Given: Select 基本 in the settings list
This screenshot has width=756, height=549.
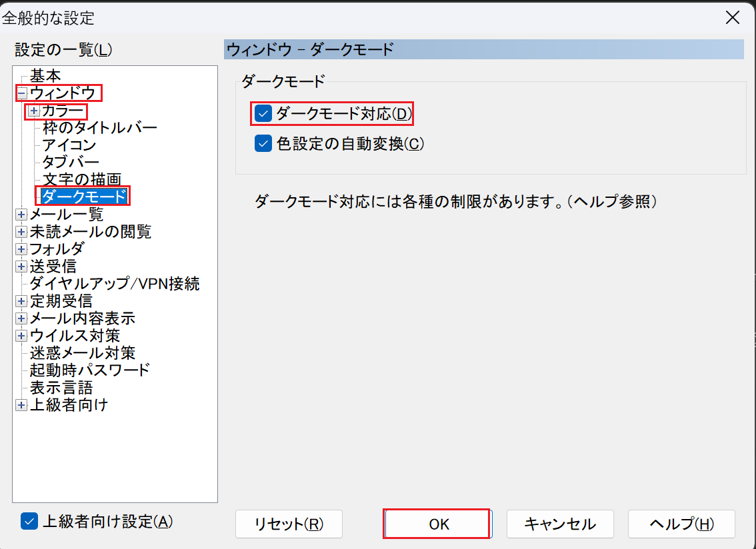Looking at the screenshot, I should [x=45, y=76].
